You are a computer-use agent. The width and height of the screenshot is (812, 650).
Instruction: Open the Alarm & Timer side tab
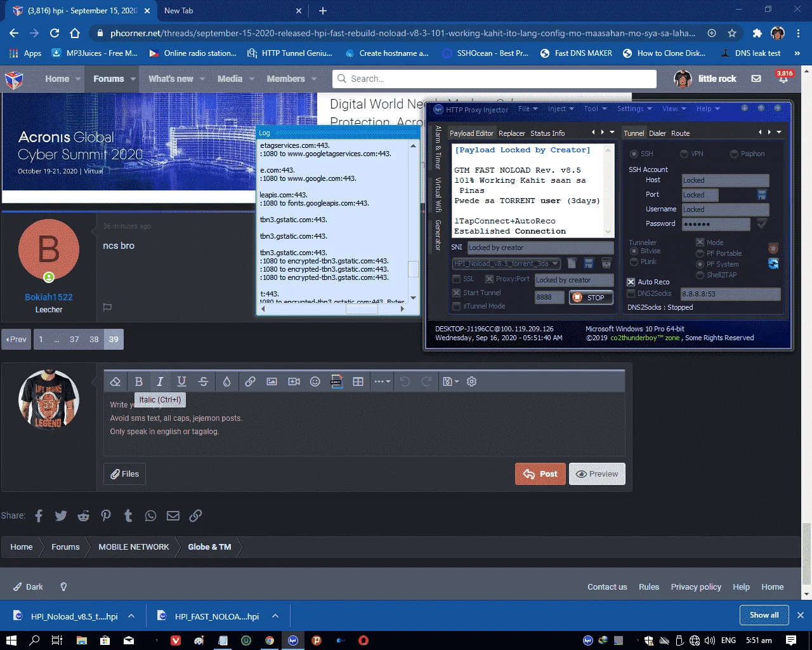coord(438,147)
